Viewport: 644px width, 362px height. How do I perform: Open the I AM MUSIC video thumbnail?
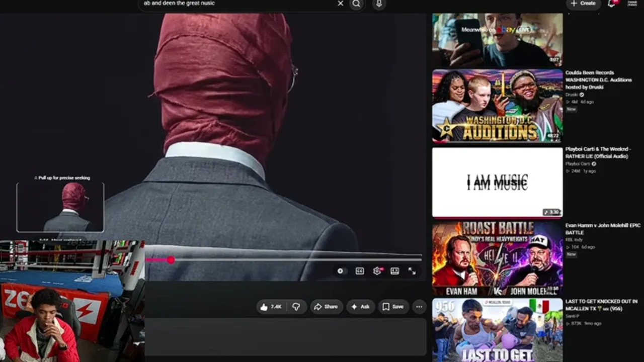pyautogui.click(x=497, y=183)
